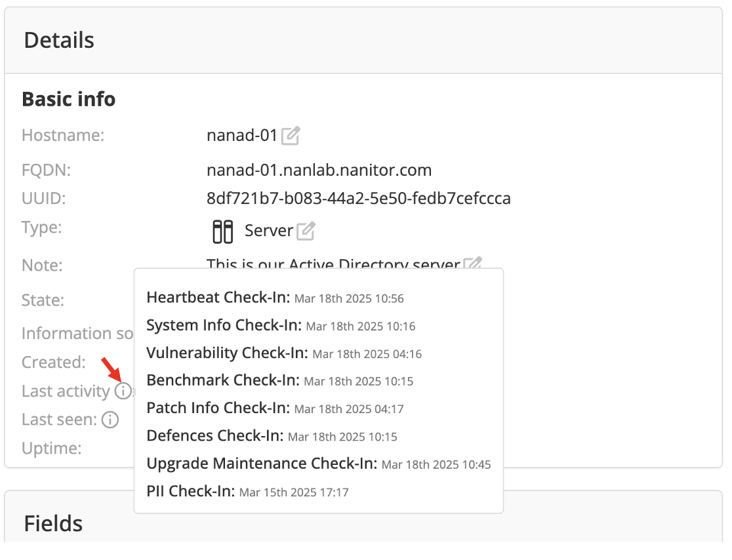Click the Heartbeat Check-In entry
This screenshot has width=732, height=560.
click(x=275, y=298)
